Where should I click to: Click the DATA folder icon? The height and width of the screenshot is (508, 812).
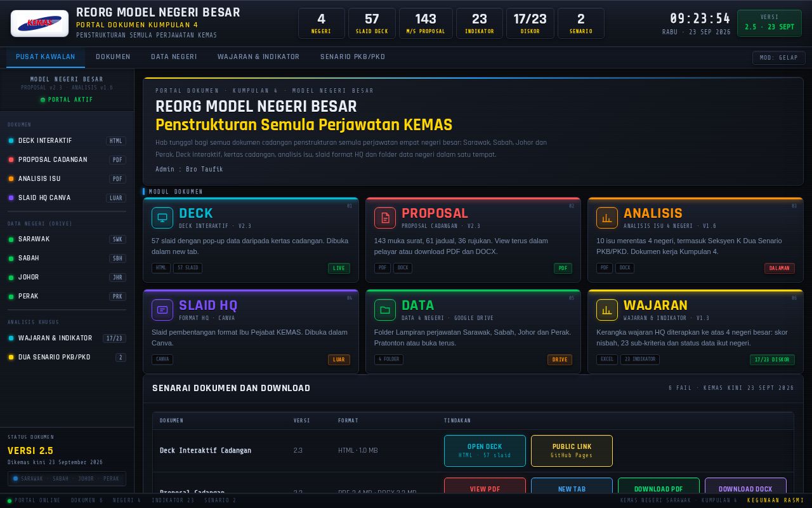[x=385, y=310]
